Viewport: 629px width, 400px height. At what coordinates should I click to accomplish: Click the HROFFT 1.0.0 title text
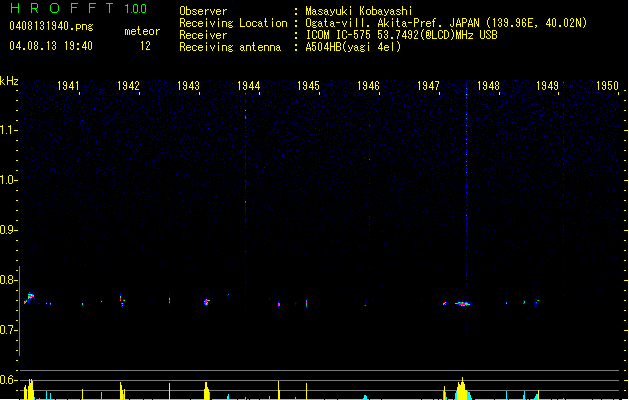click(x=78, y=8)
